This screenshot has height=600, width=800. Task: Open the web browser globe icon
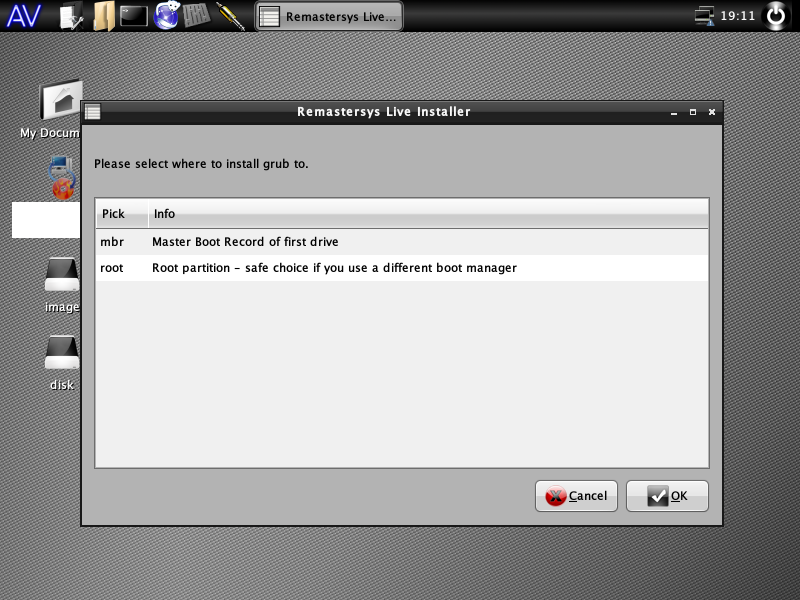point(167,15)
